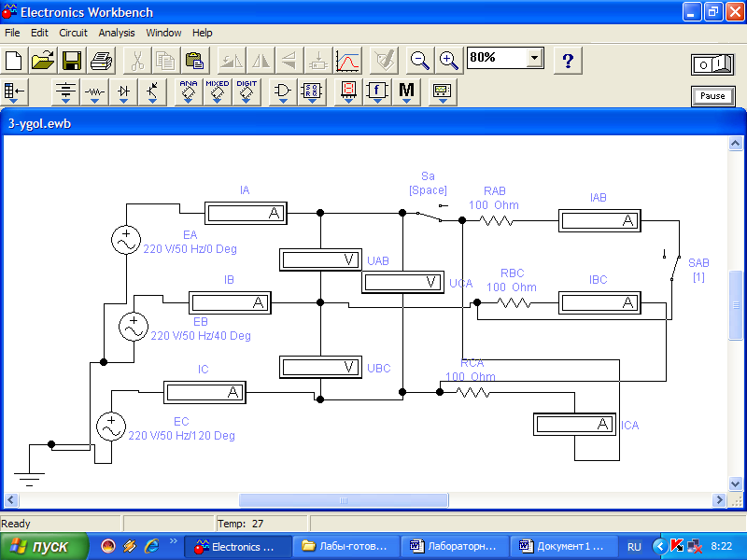Cut selection with scissors icon
The height and width of the screenshot is (560, 747).
pos(137,61)
